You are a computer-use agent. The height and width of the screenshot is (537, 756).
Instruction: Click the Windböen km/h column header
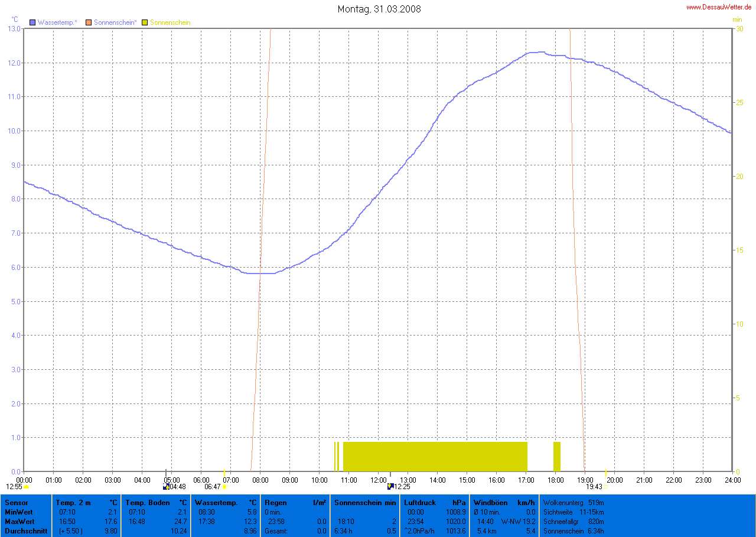(x=504, y=502)
